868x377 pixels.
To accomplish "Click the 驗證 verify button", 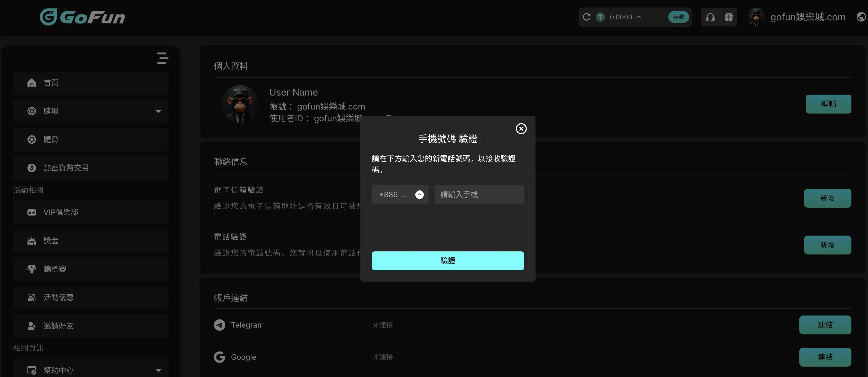I will (x=447, y=260).
